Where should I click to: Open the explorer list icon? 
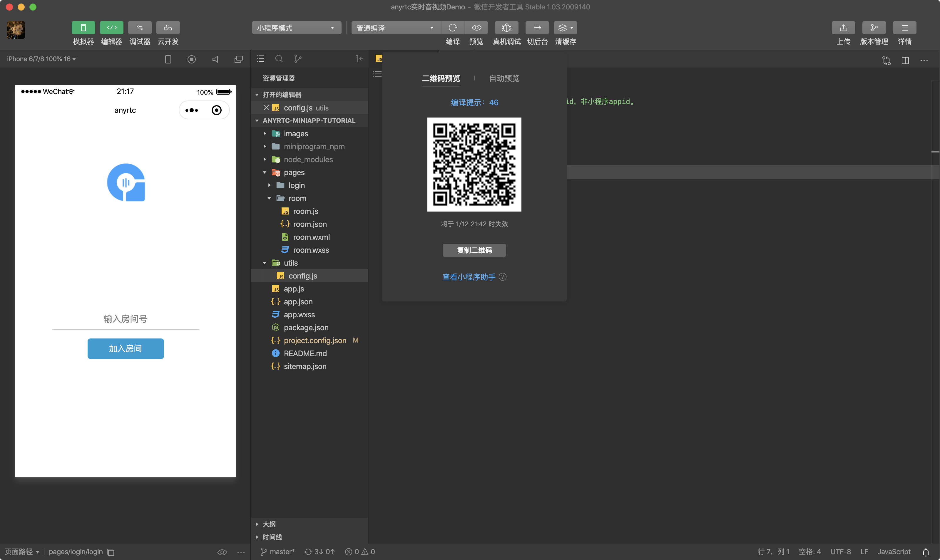coord(260,59)
